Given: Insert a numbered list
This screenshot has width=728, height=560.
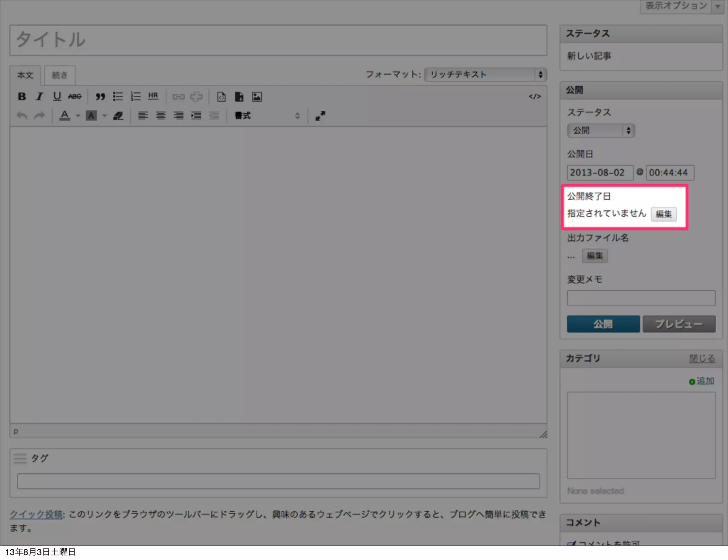Looking at the screenshot, I should 135,96.
